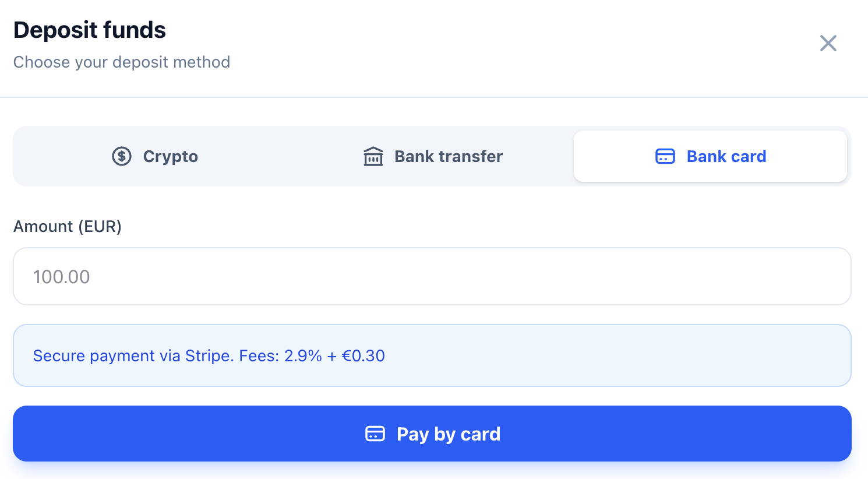868x479 pixels.
Task: Click the dollar coin icon for Crypto
Action: pos(122,156)
